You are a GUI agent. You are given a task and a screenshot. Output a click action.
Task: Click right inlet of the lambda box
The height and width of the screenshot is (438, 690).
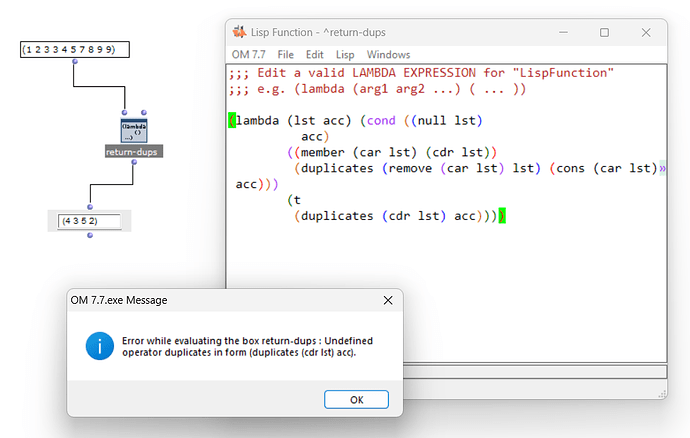coord(144,112)
